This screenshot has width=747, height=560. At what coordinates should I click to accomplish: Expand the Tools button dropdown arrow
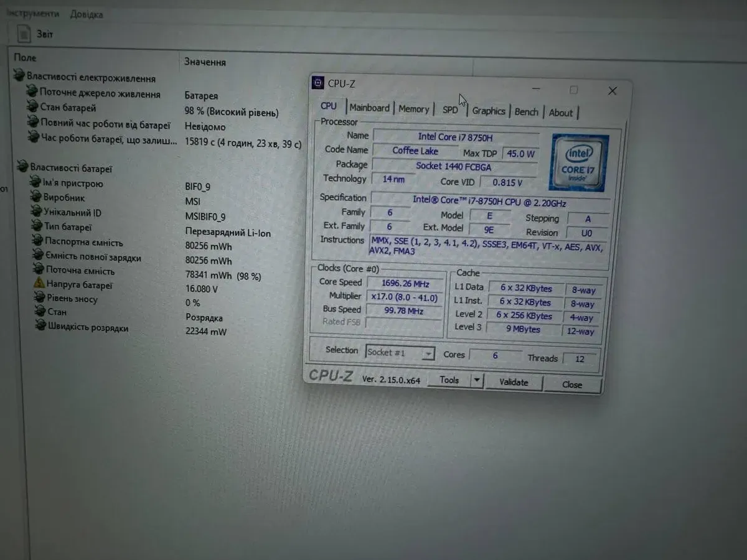pyautogui.click(x=476, y=380)
